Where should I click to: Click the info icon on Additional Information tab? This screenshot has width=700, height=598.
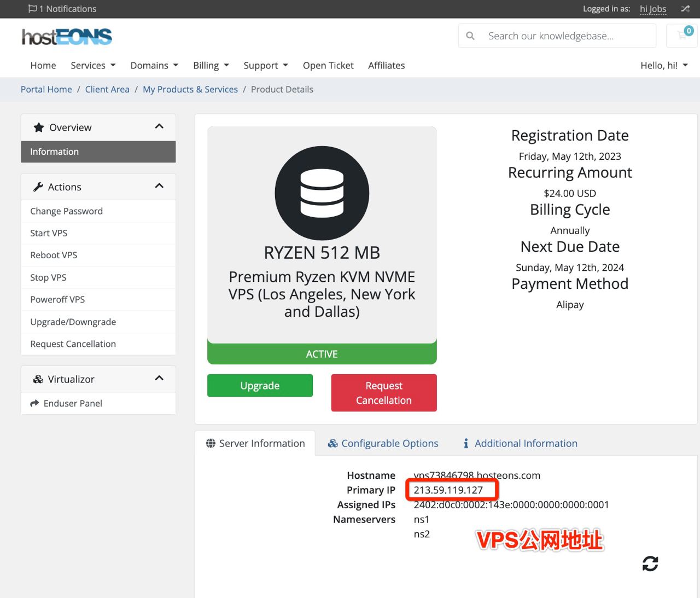coord(466,443)
